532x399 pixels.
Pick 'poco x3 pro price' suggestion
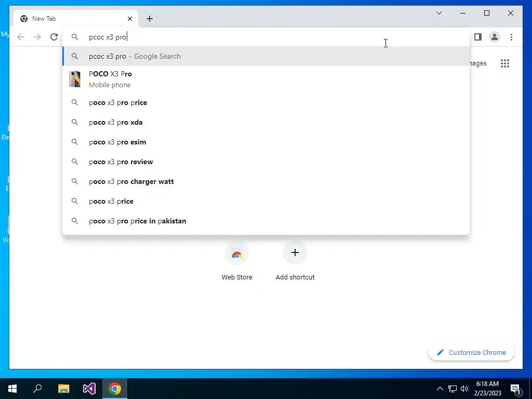click(266, 102)
